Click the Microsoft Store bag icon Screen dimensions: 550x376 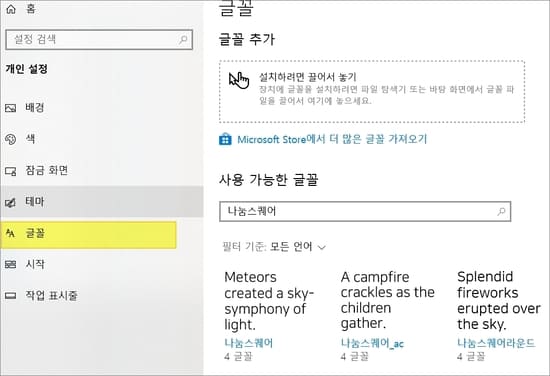coord(225,139)
